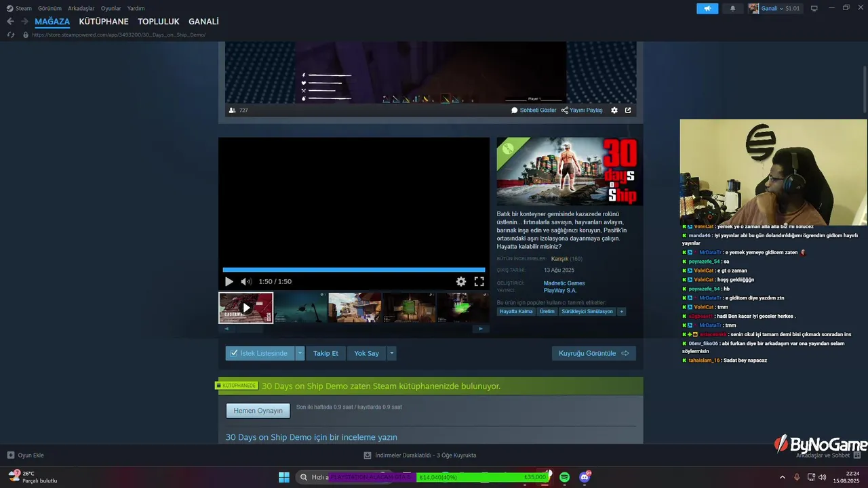This screenshot has height=488, width=868.
Task: Seek on the trailer progress bar
Action: click(x=354, y=270)
